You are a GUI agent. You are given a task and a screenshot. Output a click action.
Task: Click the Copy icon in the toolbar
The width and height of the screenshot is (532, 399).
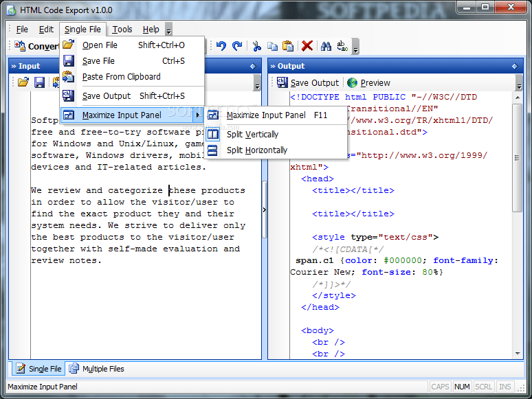click(x=272, y=46)
